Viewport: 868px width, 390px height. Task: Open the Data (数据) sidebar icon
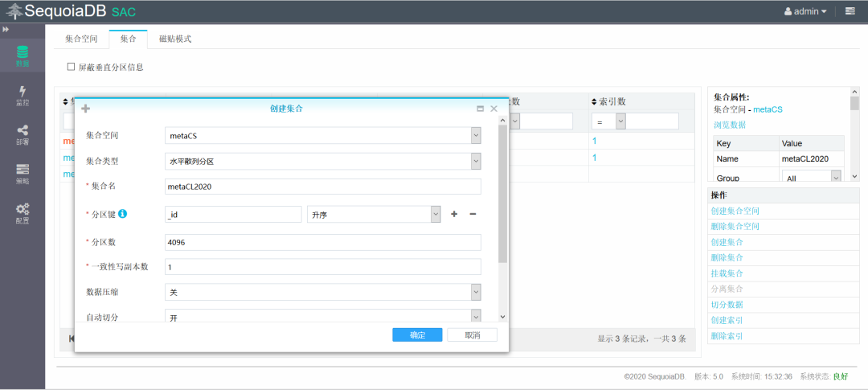[23, 56]
